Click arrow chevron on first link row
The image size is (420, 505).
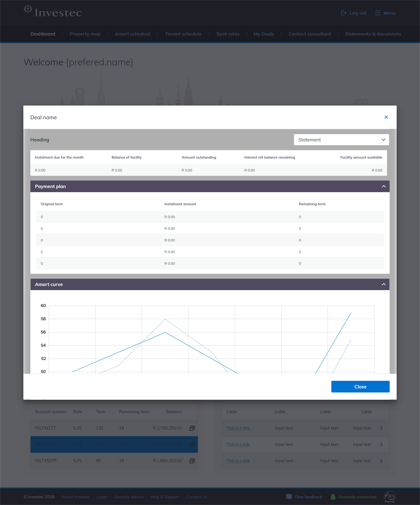pos(381,428)
